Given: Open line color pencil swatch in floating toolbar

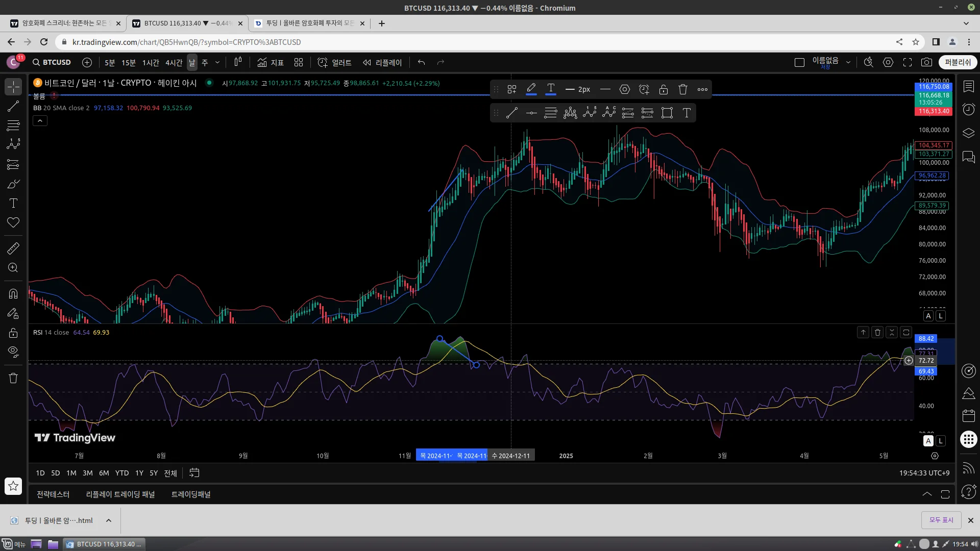Looking at the screenshot, I should pyautogui.click(x=531, y=89).
